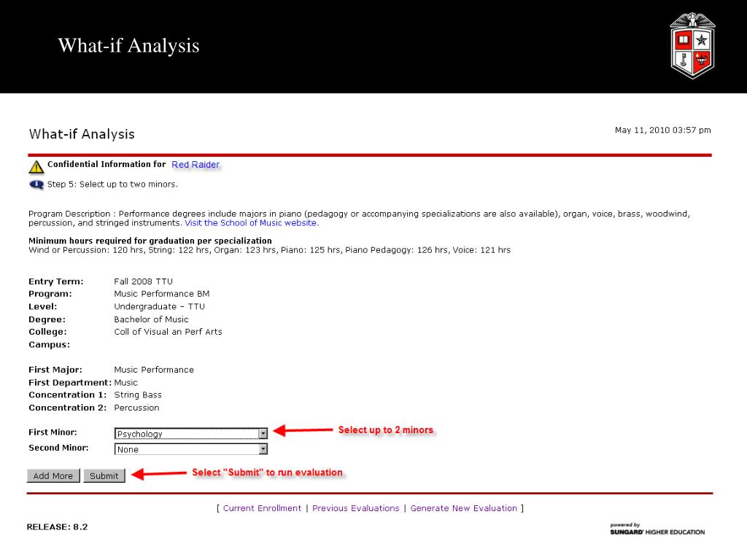Open the First Minor dropdown showing Psychology
The width and height of the screenshot is (747, 560).
[191, 433]
